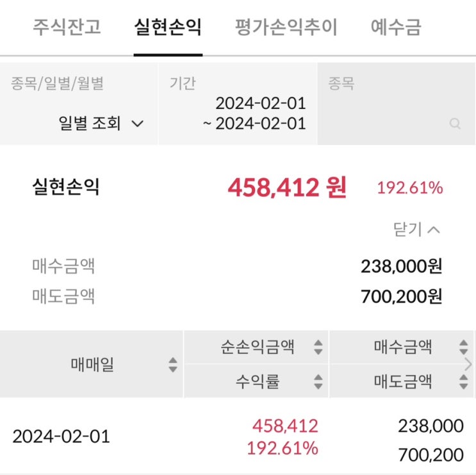Click the chevron beside 일별 조회
This screenshot has height=475, width=476.
pos(137,124)
